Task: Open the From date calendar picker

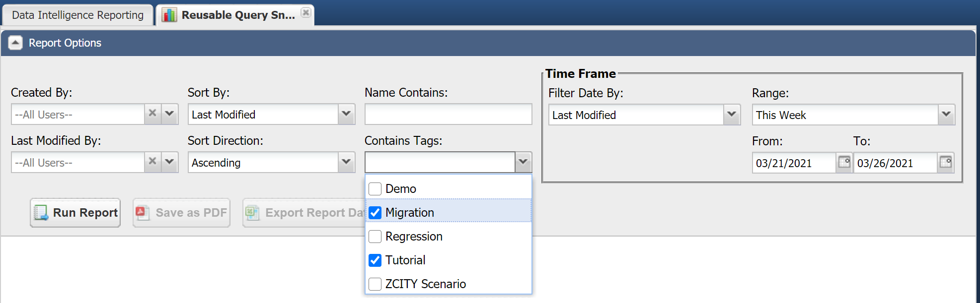Action: point(844,163)
